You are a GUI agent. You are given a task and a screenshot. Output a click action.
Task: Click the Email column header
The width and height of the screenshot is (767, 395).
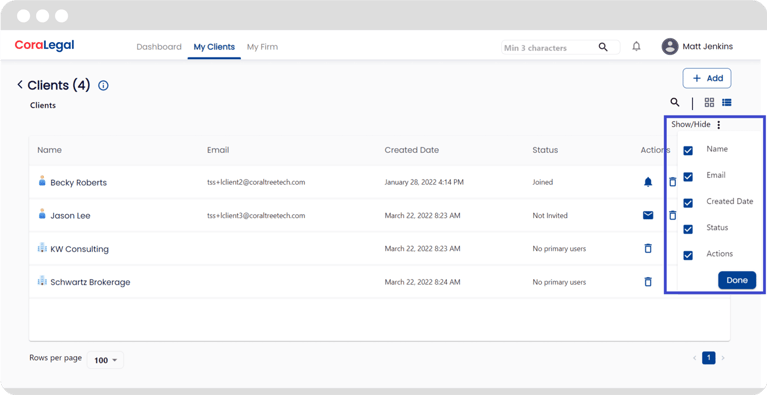point(218,150)
